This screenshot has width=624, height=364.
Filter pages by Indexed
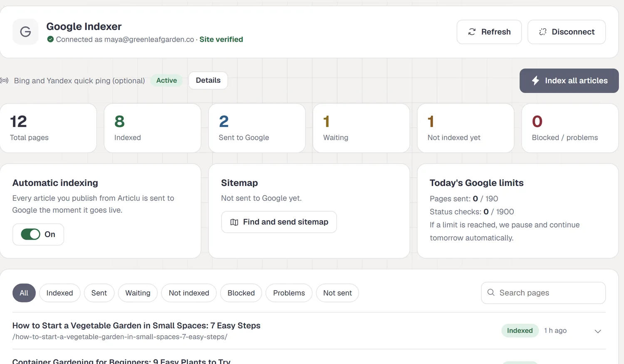click(59, 293)
